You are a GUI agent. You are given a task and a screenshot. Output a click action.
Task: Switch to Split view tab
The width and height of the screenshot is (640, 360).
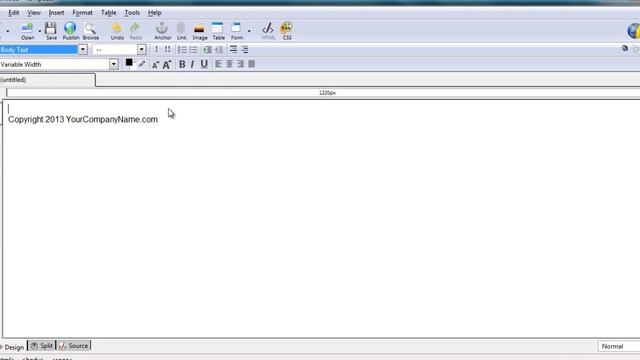click(x=42, y=346)
